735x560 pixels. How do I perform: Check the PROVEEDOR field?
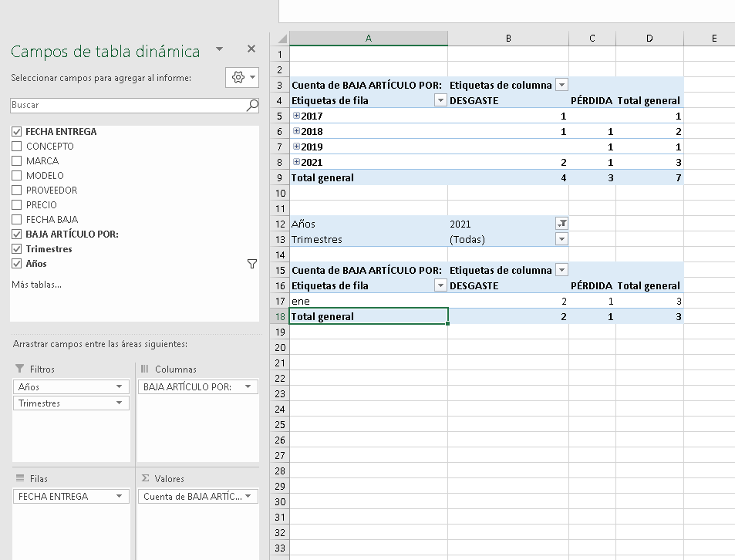[x=17, y=191]
